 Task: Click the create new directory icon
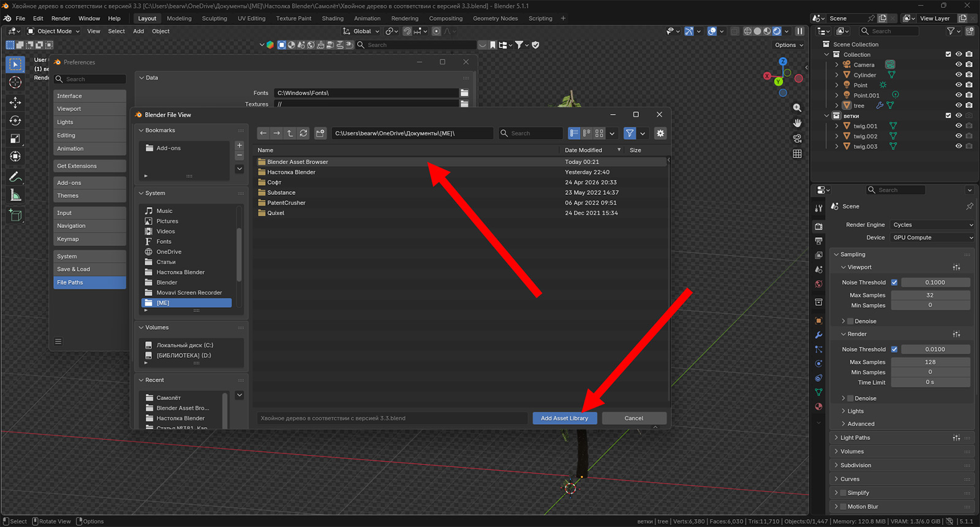pyautogui.click(x=320, y=133)
